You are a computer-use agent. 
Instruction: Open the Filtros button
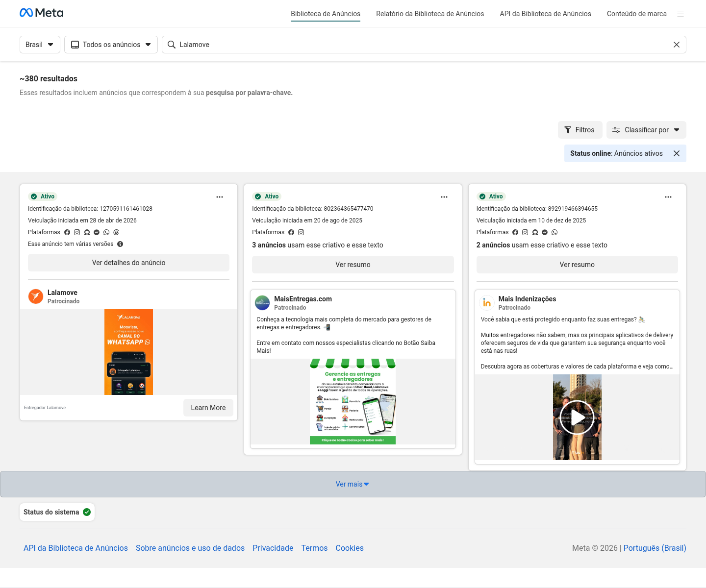point(580,130)
